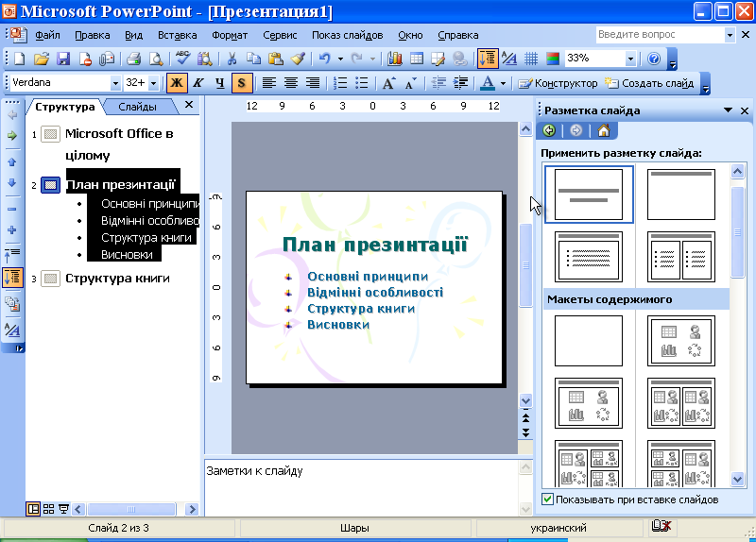The width and height of the screenshot is (756, 542).
Task: Uncheck Показывать при вставке слайдов
Action: [x=547, y=500]
